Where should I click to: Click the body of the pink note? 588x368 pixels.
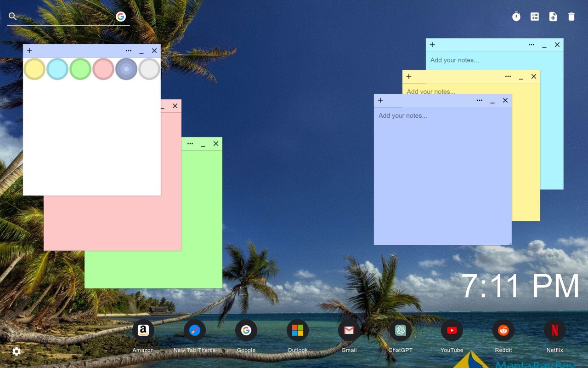[x=113, y=223]
